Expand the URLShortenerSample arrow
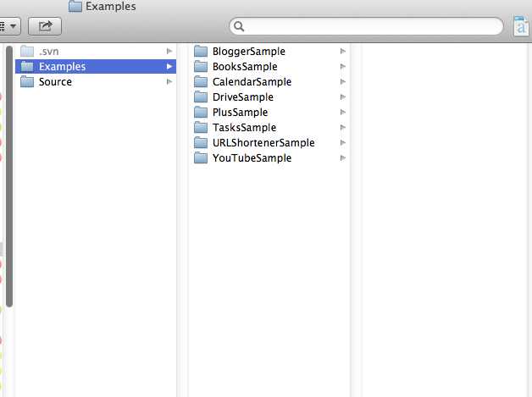Image resolution: width=532 pixels, height=397 pixels. pos(343,143)
